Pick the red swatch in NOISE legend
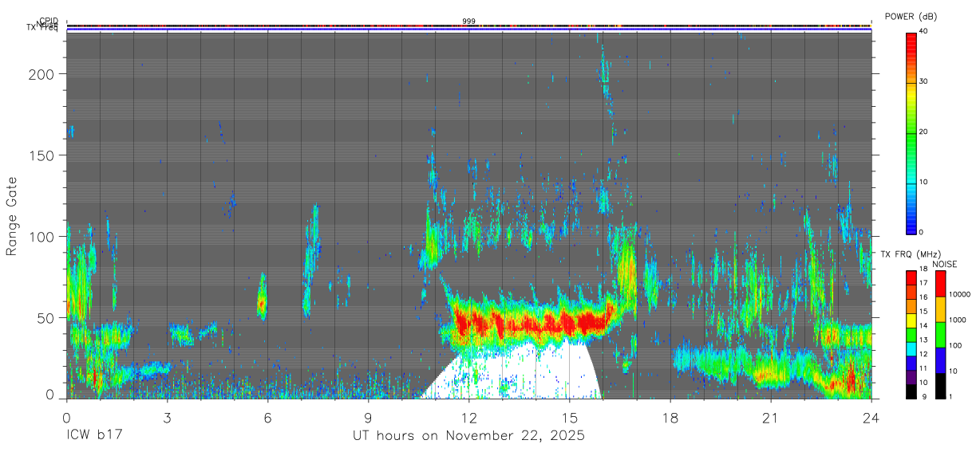 [939, 284]
